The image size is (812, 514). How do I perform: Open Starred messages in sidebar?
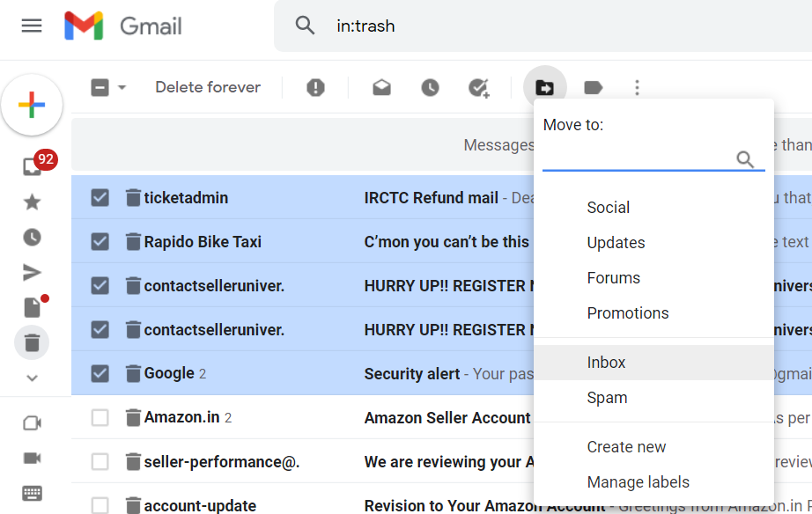(x=32, y=202)
